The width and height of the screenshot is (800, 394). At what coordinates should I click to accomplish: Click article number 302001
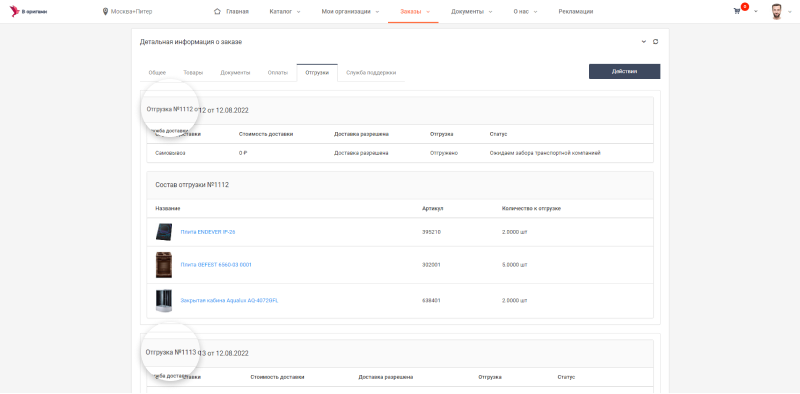click(432, 265)
